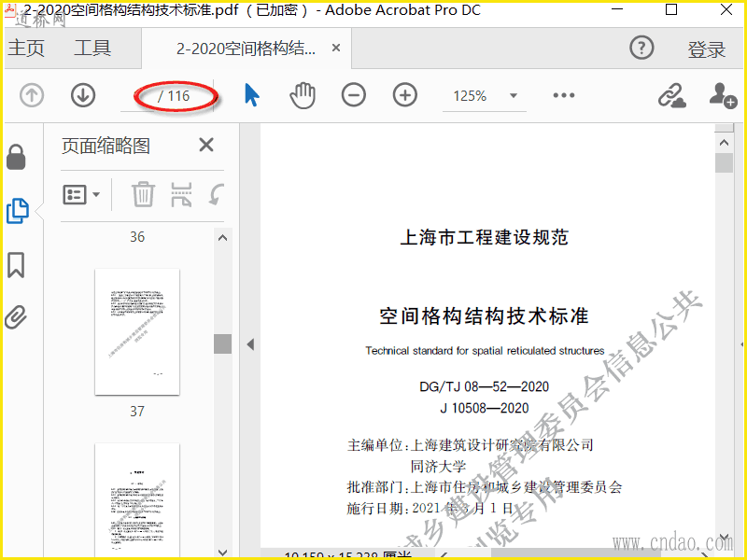
Task: Click the text J 10508—2020
Action: click(484, 408)
